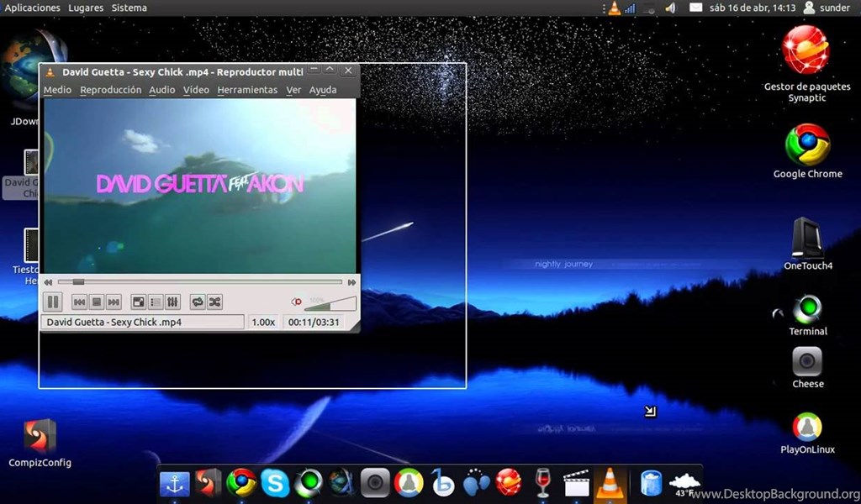
Task: Open CompizConfig desktop icon
Action: tap(40, 444)
